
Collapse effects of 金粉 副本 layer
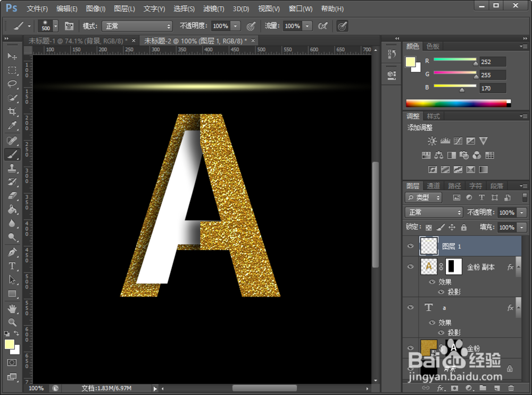(518, 267)
